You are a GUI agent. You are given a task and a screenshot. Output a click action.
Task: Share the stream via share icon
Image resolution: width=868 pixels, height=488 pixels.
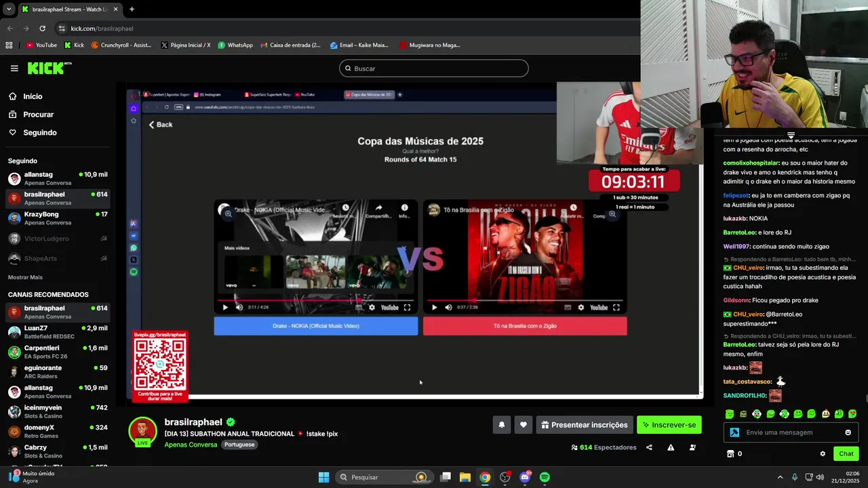(x=649, y=447)
